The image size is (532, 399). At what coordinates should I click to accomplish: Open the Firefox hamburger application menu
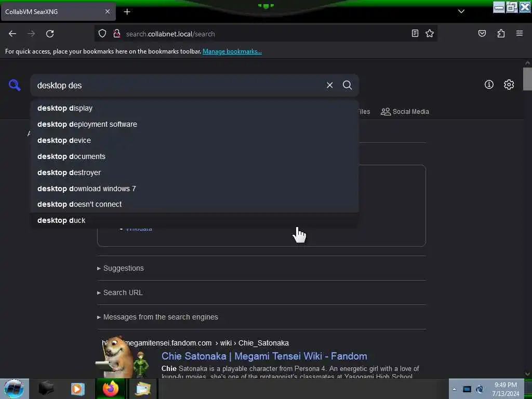[519, 33]
